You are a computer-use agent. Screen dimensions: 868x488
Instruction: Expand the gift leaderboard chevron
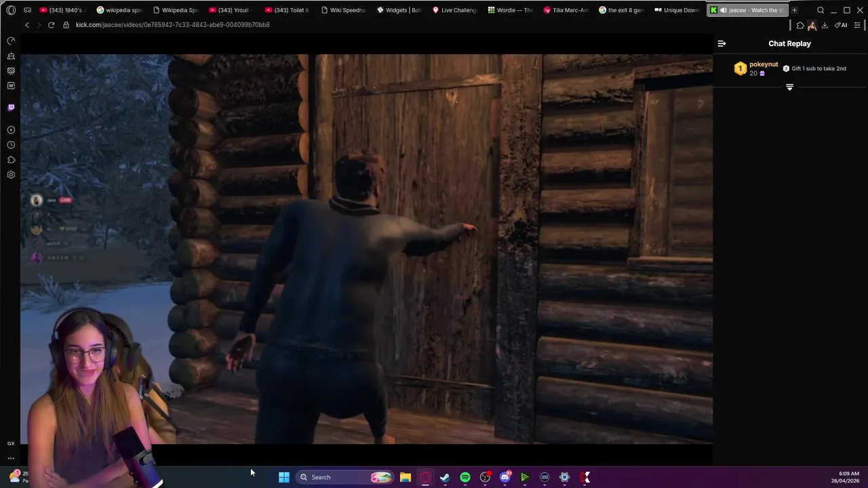(x=789, y=87)
